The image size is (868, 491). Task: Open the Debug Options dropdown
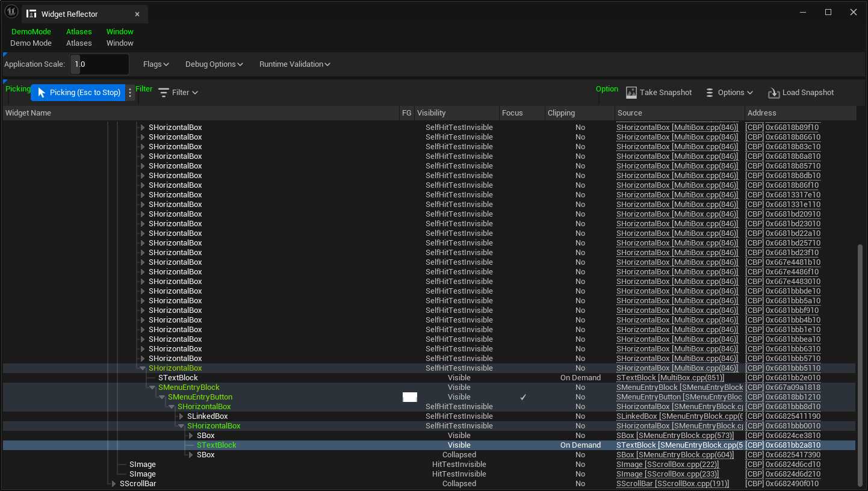click(214, 64)
